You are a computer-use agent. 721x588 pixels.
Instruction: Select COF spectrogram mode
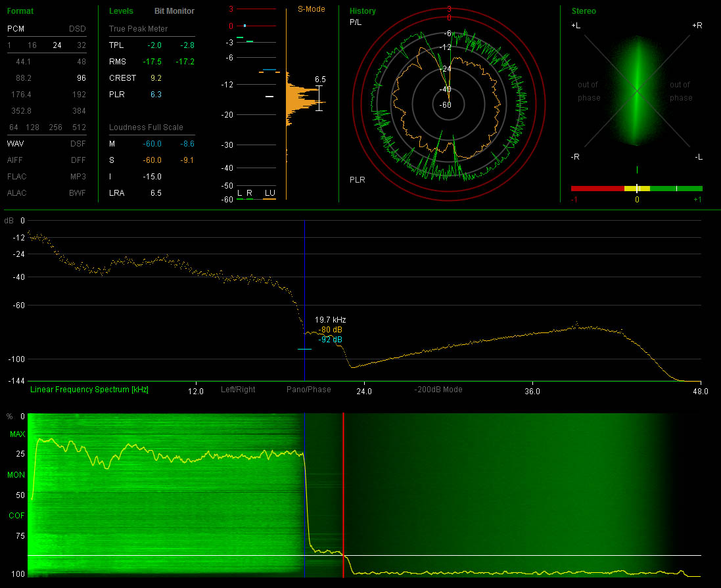pyautogui.click(x=16, y=516)
